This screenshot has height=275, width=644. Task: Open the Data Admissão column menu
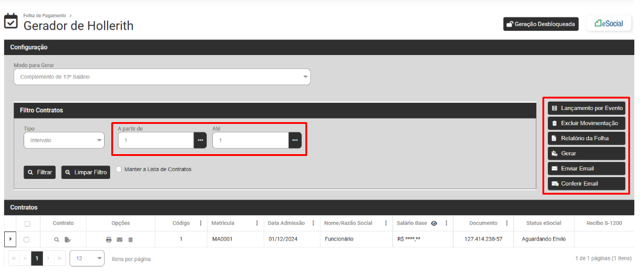tap(313, 223)
